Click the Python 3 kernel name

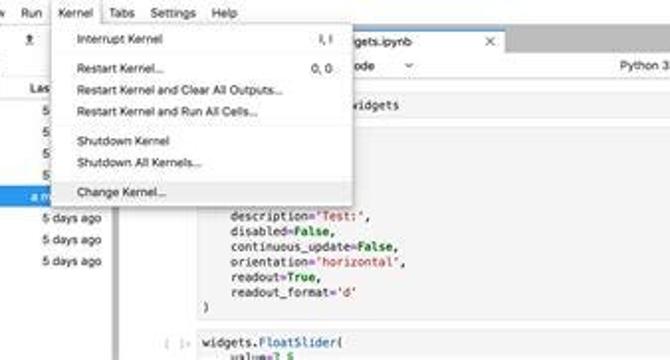[x=644, y=66]
